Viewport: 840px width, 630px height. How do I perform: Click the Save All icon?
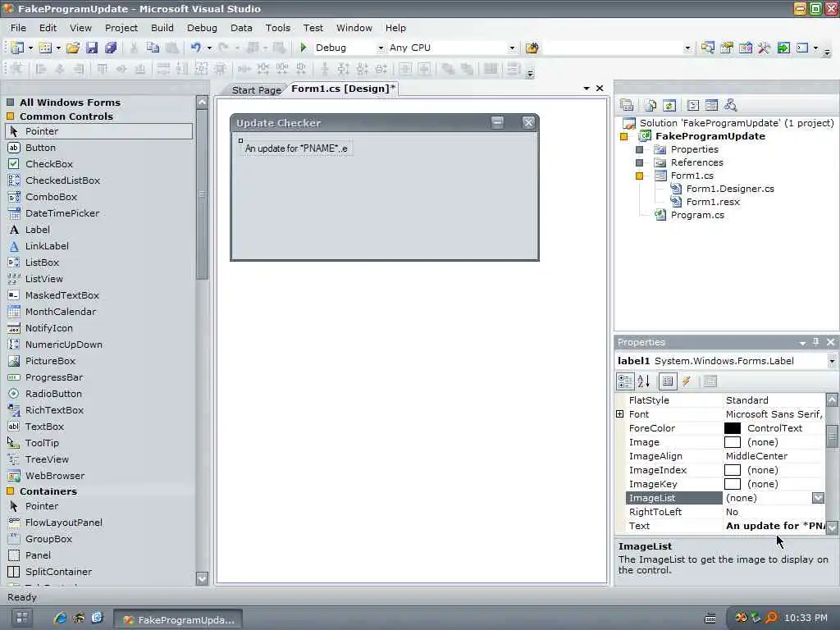111,48
